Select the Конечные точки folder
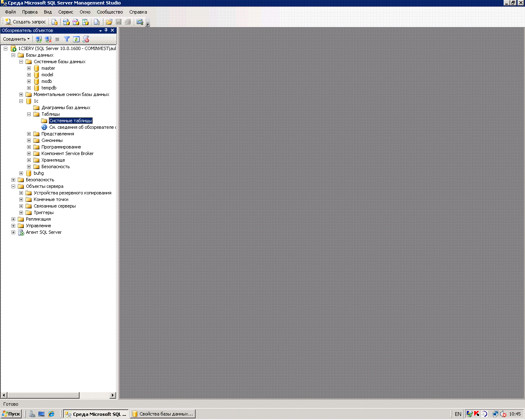 pos(51,199)
